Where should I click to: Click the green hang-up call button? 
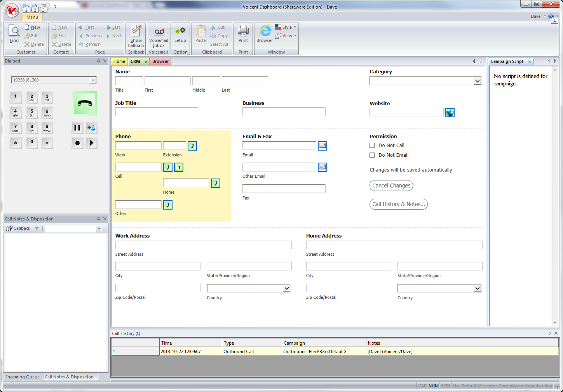tap(85, 104)
